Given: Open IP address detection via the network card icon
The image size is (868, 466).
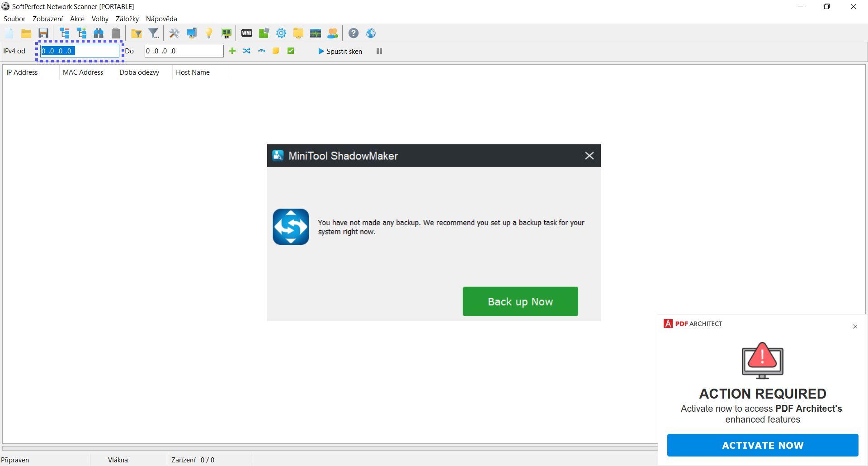Looking at the screenshot, I should pos(226,33).
